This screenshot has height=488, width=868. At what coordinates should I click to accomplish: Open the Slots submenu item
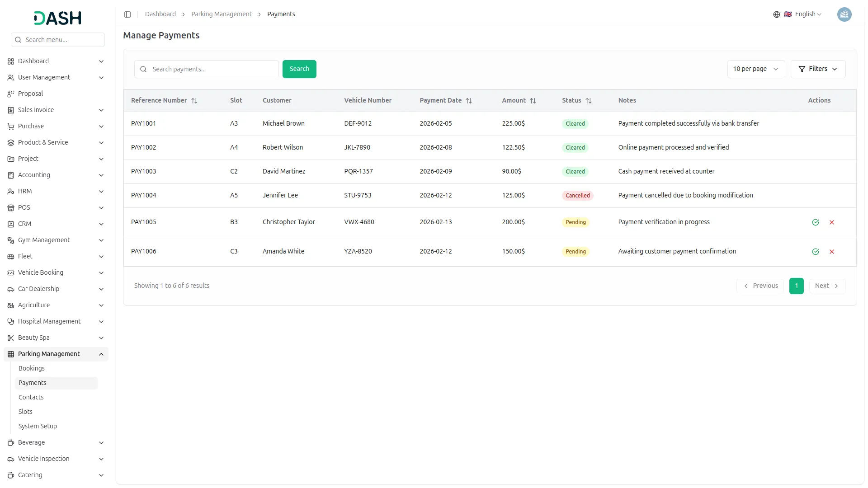click(56, 412)
